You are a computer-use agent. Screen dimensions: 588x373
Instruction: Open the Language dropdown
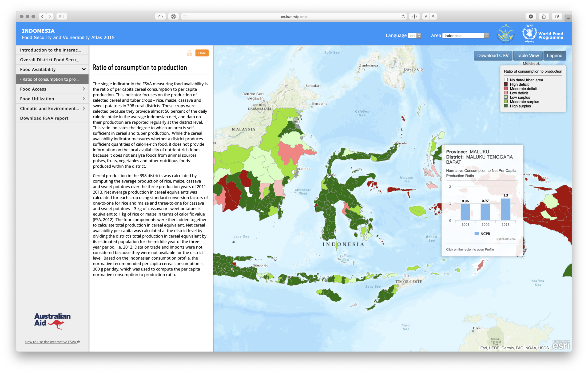pyautogui.click(x=415, y=36)
